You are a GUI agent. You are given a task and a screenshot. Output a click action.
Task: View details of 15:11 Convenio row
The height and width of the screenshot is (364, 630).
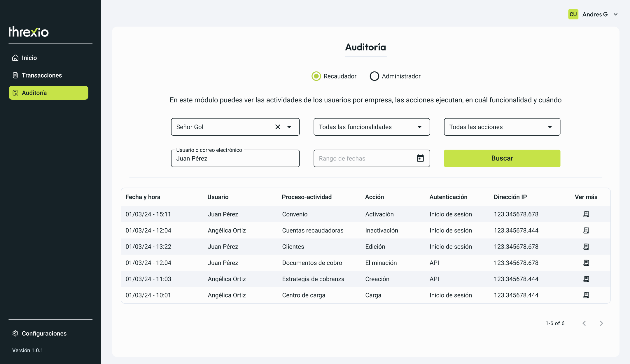pyautogui.click(x=586, y=214)
